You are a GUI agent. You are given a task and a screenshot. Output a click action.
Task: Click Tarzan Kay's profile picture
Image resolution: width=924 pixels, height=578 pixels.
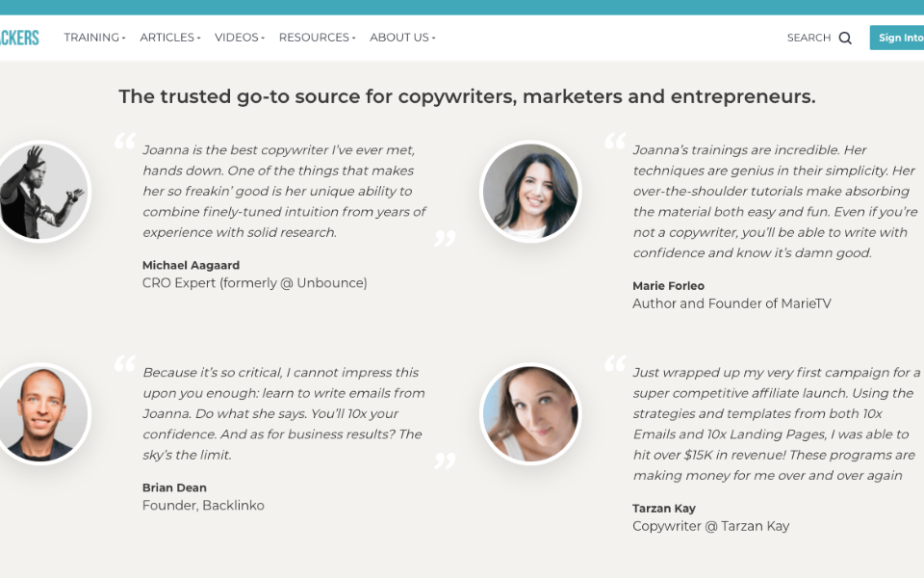coord(530,413)
